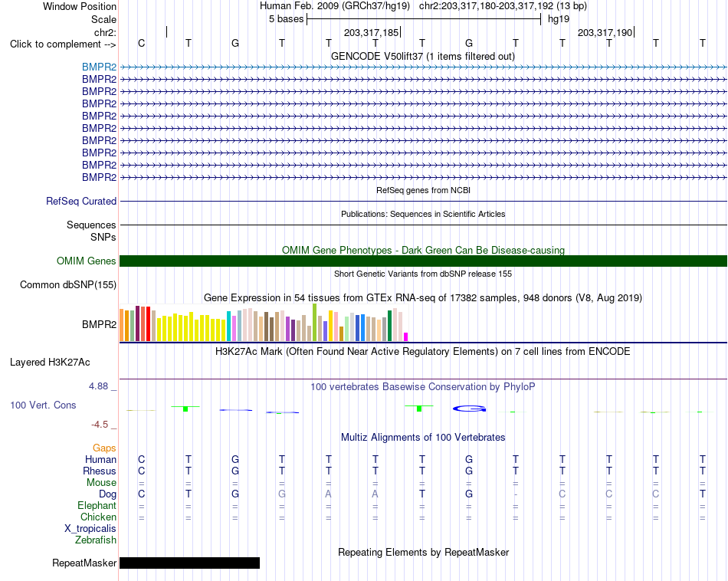Click 'Repeating Elements by RepeatMasker' title
The image size is (728, 581).
pos(423,552)
